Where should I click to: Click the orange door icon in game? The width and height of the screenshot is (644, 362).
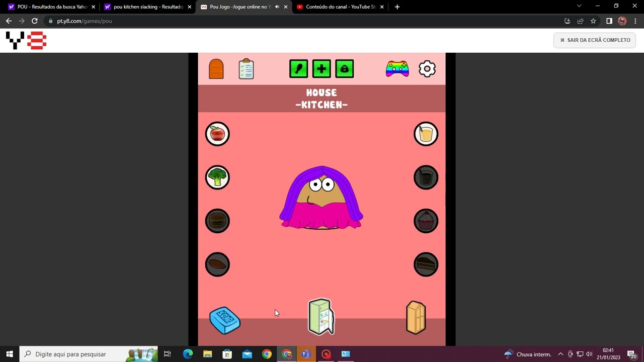(x=216, y=69)
